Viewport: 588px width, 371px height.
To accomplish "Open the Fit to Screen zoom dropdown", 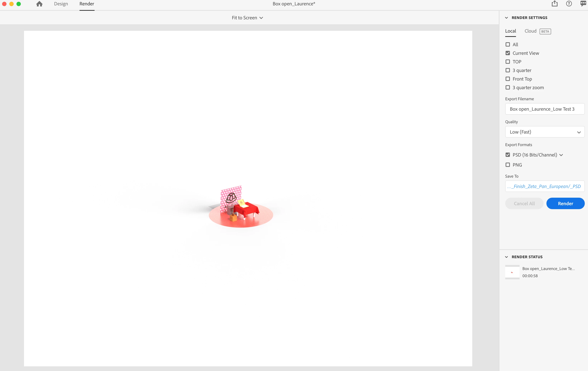I will click(x=247, y=18).
